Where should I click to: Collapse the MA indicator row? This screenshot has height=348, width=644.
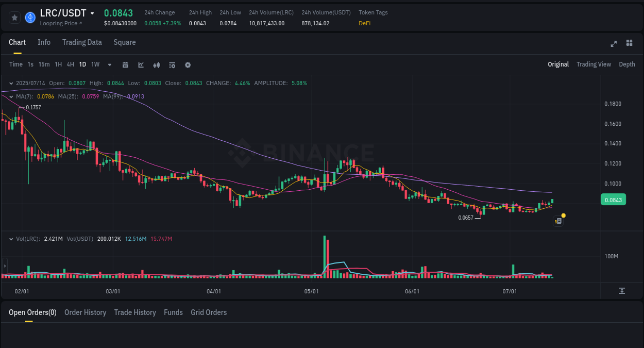[x=10, y=96]
